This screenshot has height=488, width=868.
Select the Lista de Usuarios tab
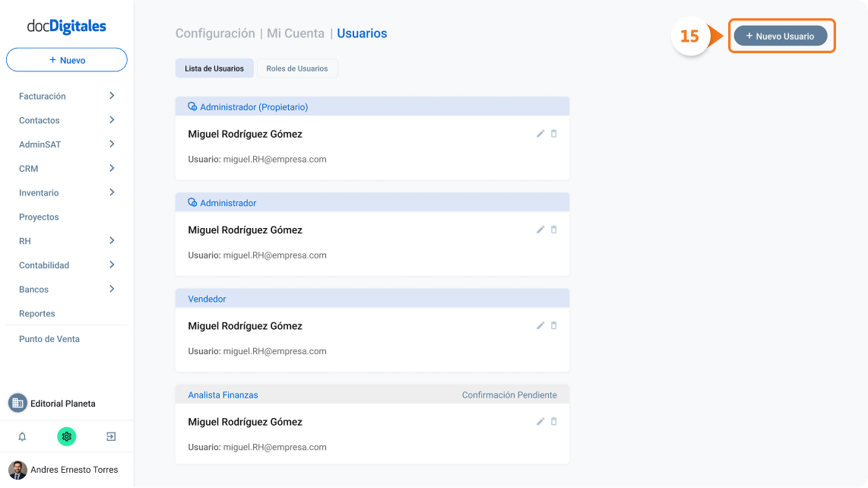(214, 68)
